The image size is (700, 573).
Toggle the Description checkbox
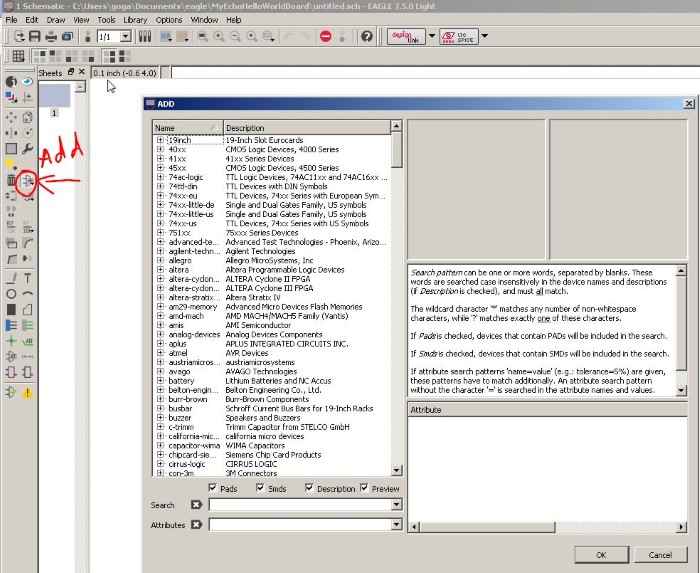click(309, 488)
